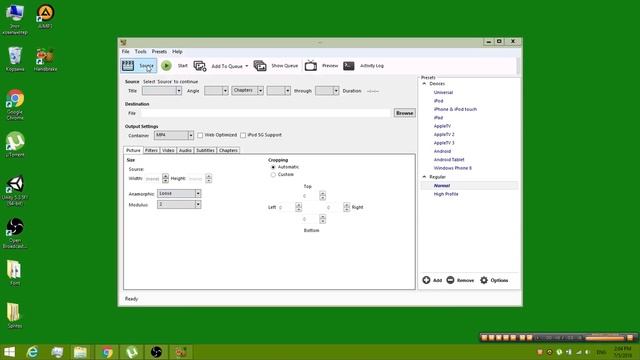Open the Source selection icon
Image resolution: width=640 pixels, height=360 pixels.
coord(128,65)
